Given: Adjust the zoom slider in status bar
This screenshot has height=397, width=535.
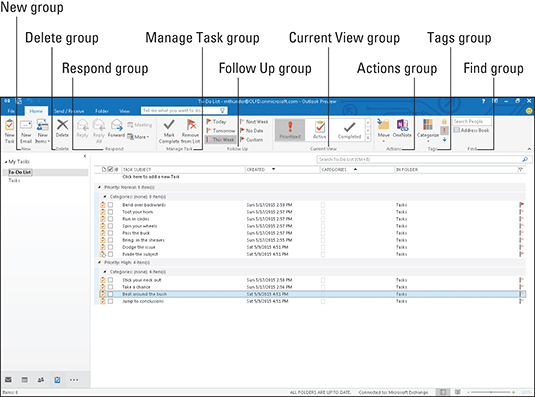Looking at the screenshot, I should [x=491, y=392].
